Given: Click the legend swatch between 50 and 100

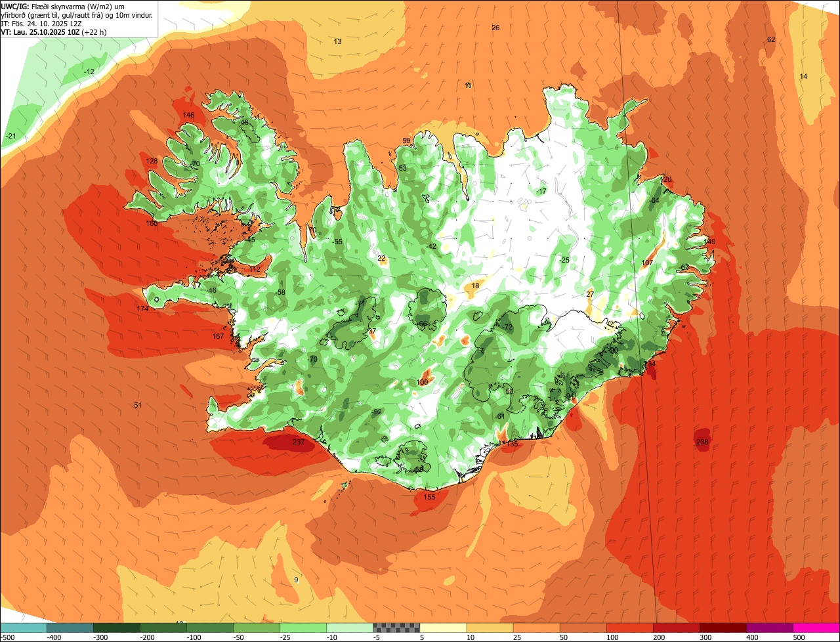Looking at the screenshot, I should [x=583, y=628].
